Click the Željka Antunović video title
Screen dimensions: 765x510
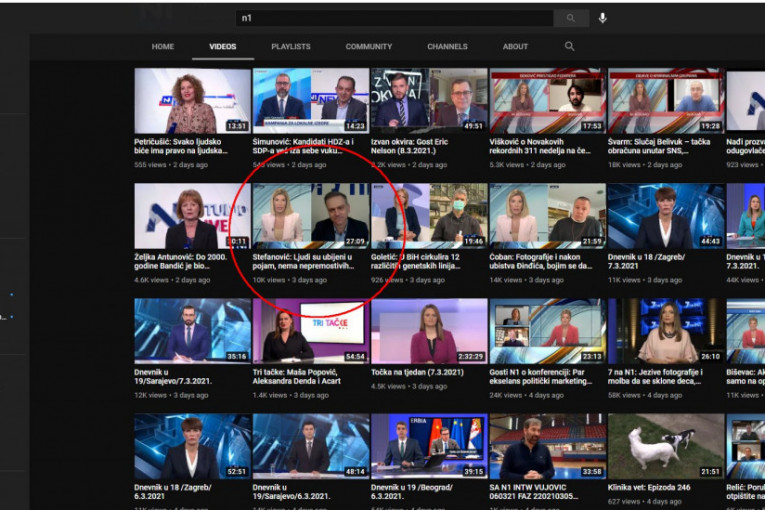tap(191, 262)
